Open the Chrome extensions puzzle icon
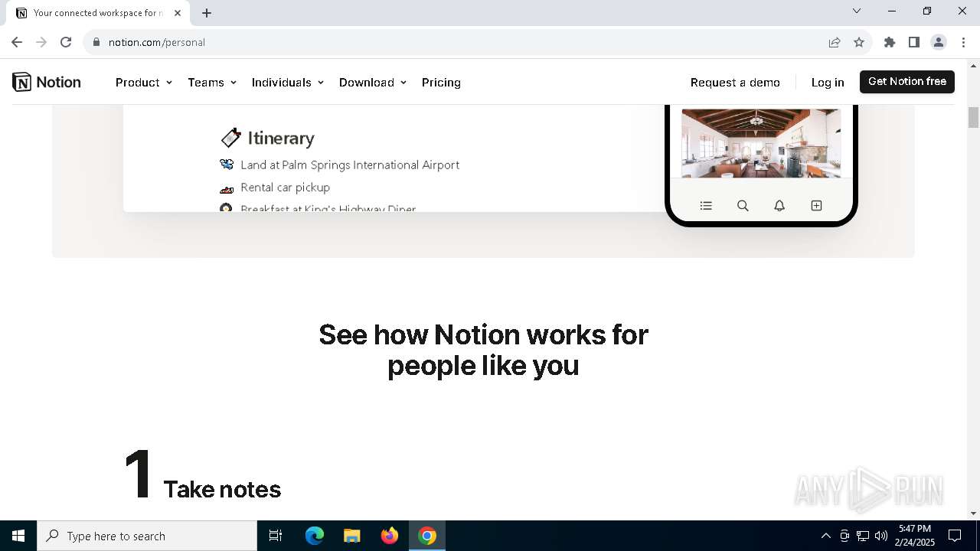Image resolution: width=980 pixels, height=551 pixels. point(890,42)
